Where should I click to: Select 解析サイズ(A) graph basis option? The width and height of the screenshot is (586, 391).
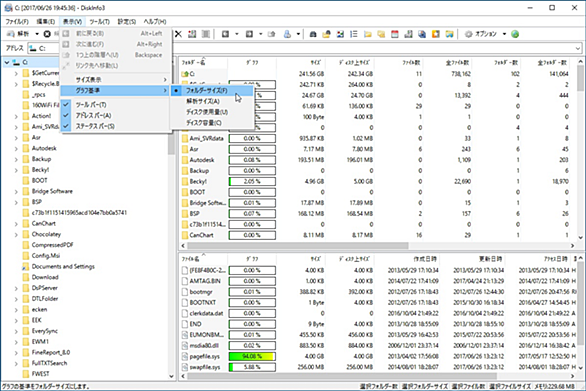212,101
